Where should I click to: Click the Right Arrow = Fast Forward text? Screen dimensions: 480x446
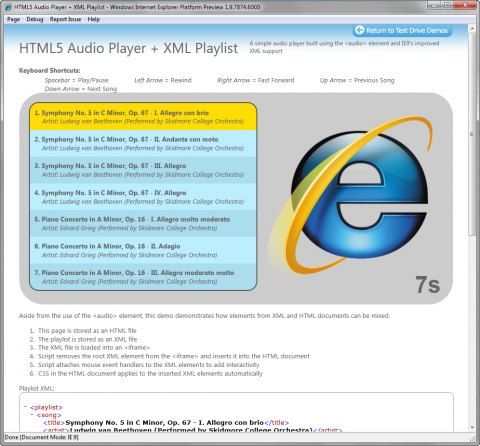click(256, 80)
